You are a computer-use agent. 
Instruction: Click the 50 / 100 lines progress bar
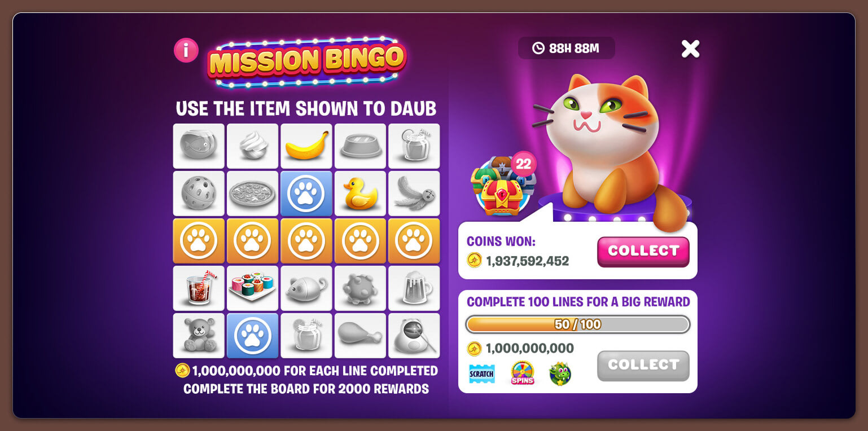pyautogui.click(x=578, y=324)
